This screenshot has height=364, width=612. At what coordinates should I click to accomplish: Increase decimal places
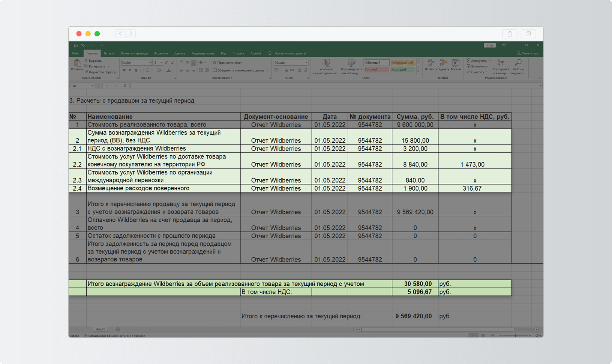pyautogui.click(x=299, y=70)
